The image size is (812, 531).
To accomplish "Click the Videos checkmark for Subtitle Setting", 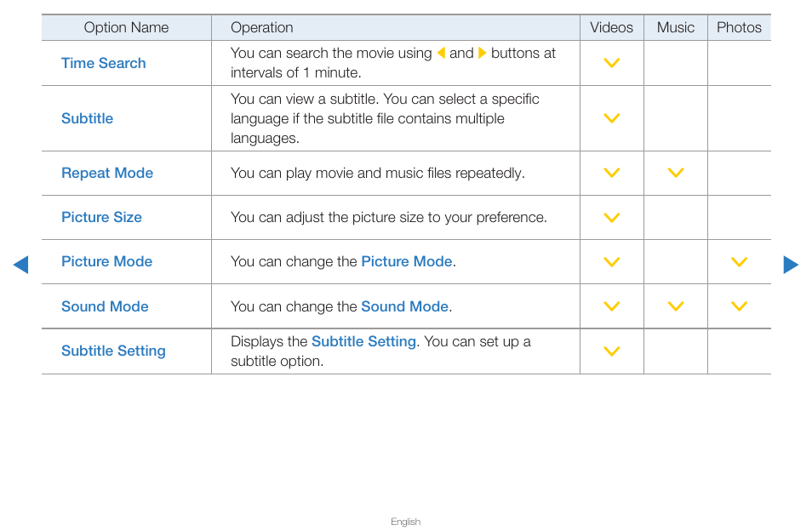I will 612,351.
